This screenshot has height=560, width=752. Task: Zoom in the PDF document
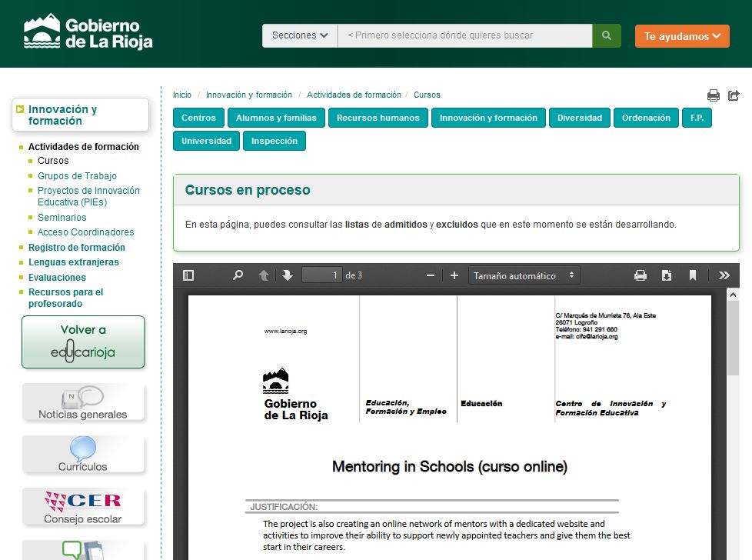click(x=454, y=275)
